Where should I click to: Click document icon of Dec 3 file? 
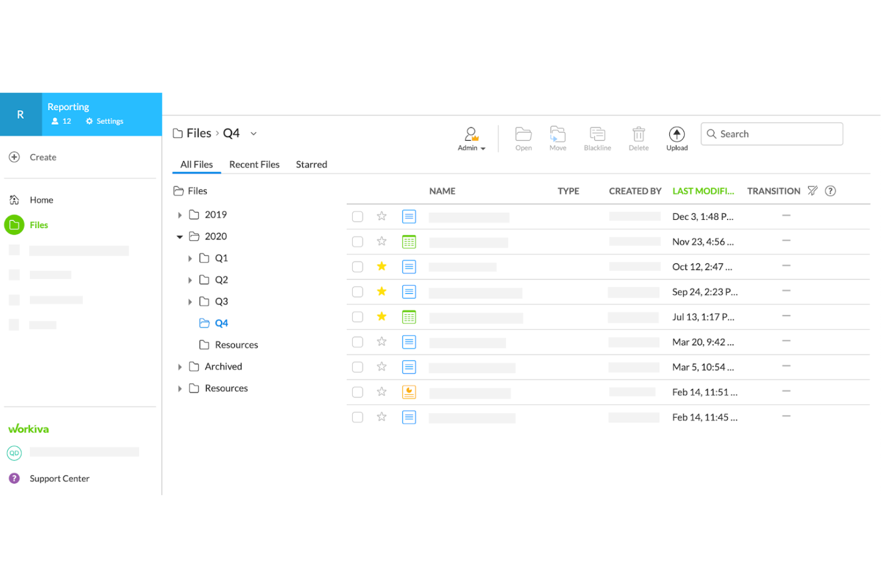tap(409, 217)
